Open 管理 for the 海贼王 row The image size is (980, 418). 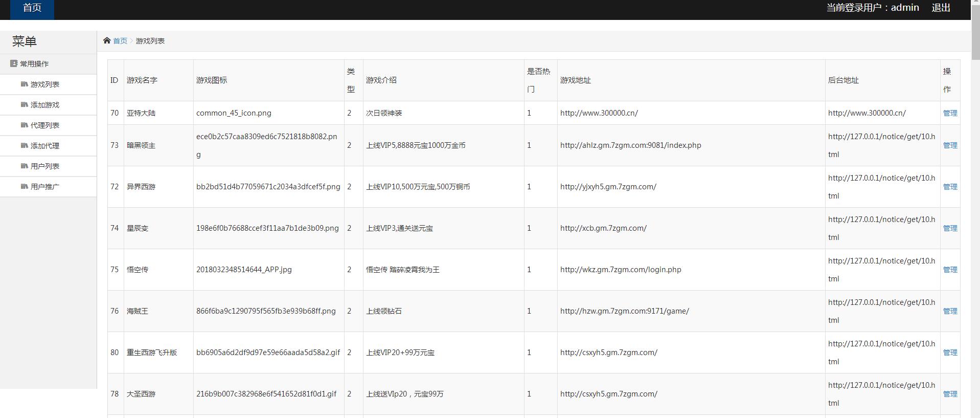[x=950, y=311]
